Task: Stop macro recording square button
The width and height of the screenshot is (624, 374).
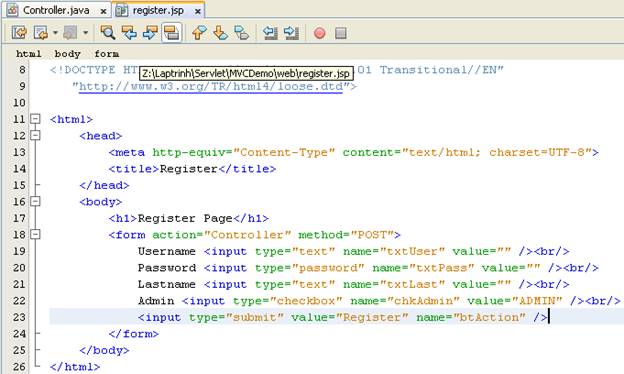Action: coord(341,33)
